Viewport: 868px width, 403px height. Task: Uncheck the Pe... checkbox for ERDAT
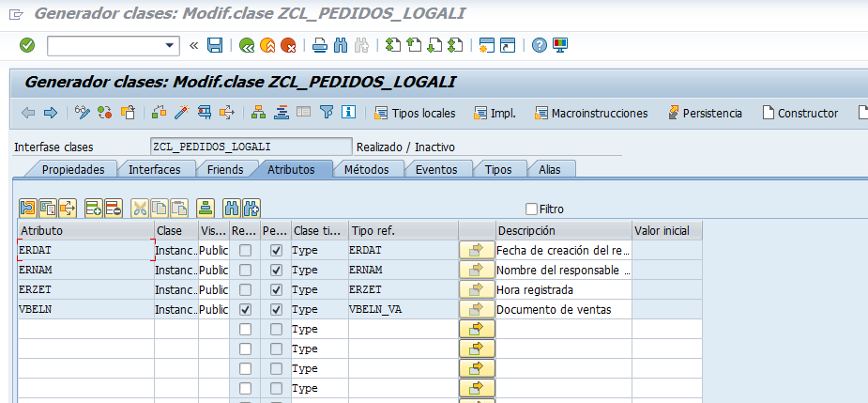click(x=276, y=251)
